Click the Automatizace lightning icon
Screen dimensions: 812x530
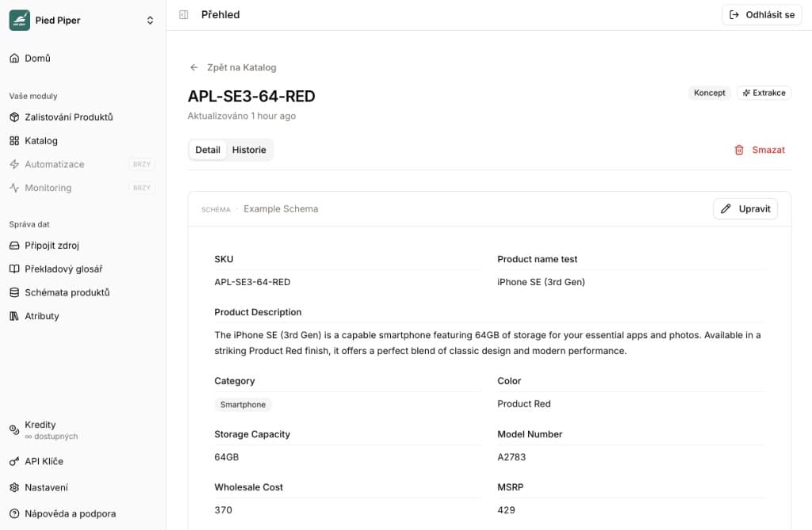(14, 164)
